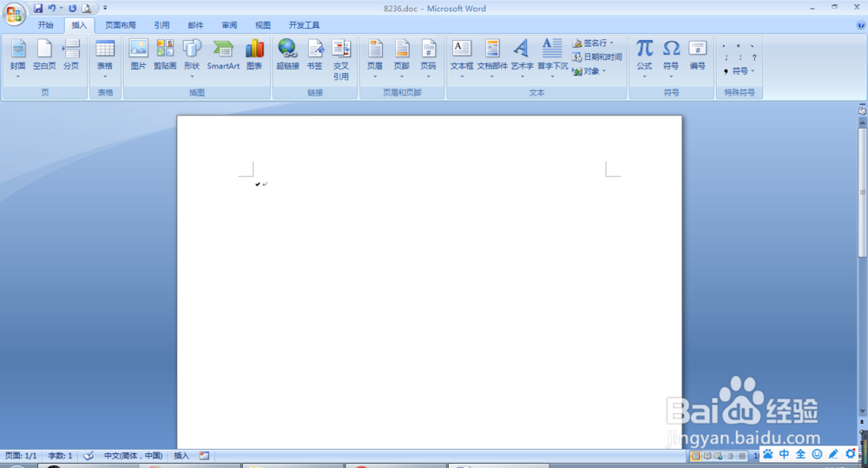Expand the Text Box (文本框) dropdown
The width and height of the screenshot is (868, 468).
[462, 76]
